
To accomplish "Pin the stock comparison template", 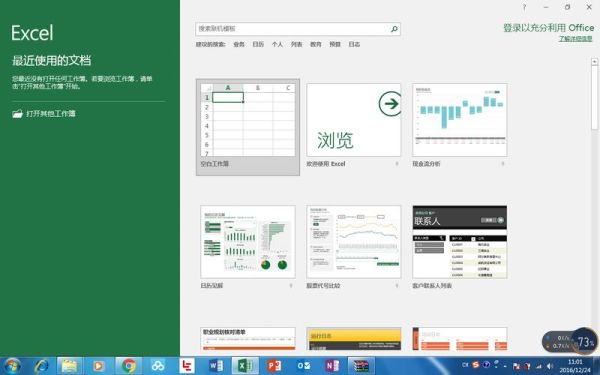I will [x=397, y=285].
